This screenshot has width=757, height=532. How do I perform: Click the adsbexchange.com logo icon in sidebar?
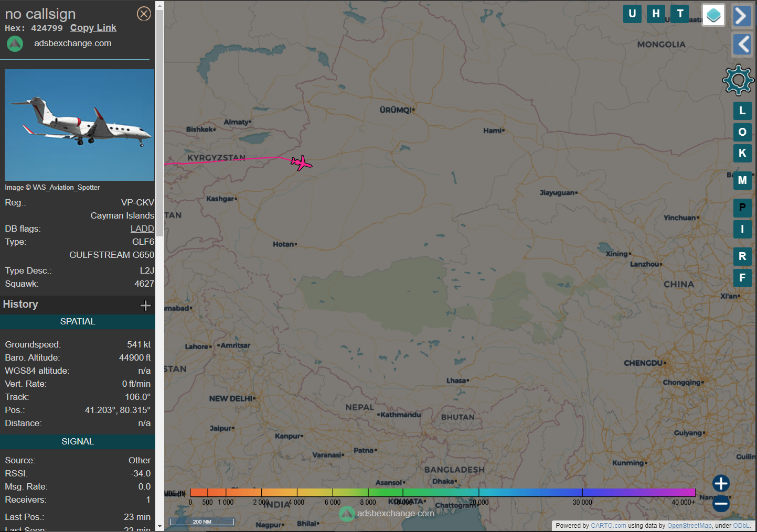(x=15, y=44)
